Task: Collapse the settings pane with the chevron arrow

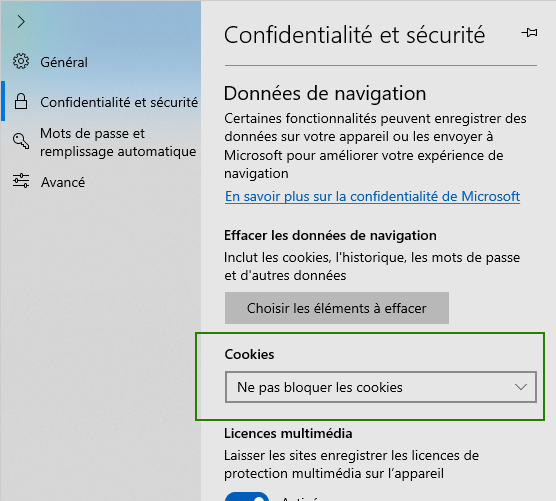Action: pyautogui.click(x=21, y=22)
